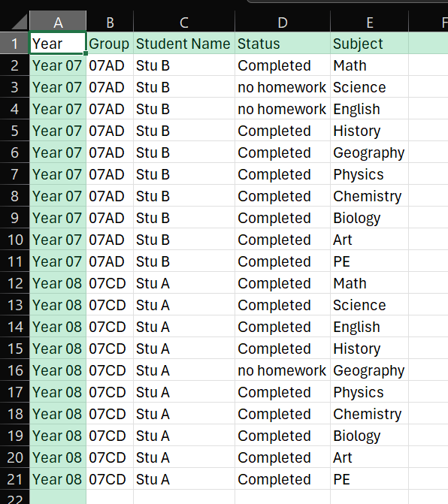The image size is (448, 504).
Task: Select row 12 header
Action: click(x=14, y=283)
